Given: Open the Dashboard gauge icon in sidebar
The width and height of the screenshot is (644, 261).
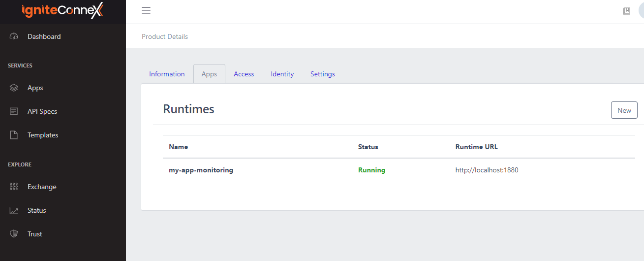Looking at the screenshot, I should 14,36.
